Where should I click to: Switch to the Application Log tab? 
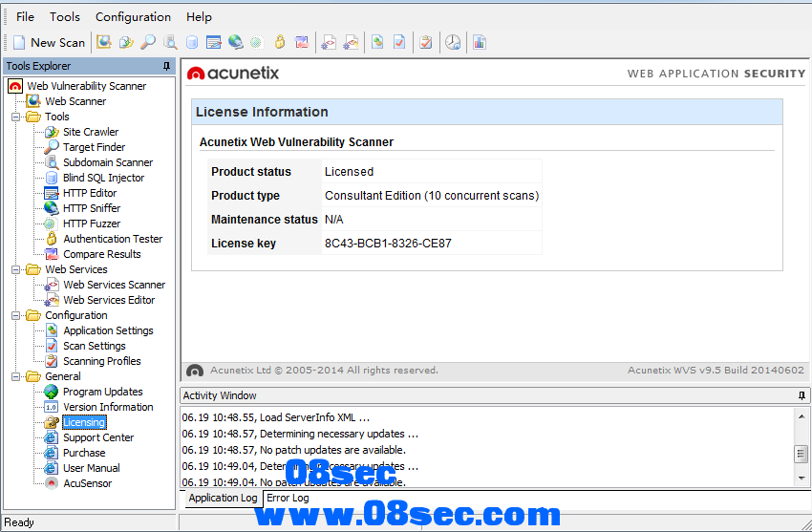tap(223, 498)
